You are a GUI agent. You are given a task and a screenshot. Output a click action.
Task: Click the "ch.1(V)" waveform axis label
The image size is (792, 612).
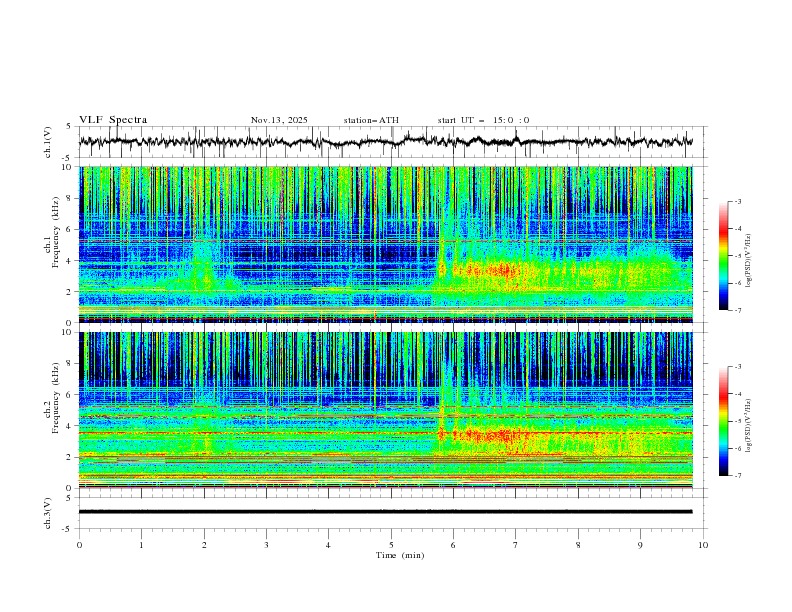click(x=48, y=142)
